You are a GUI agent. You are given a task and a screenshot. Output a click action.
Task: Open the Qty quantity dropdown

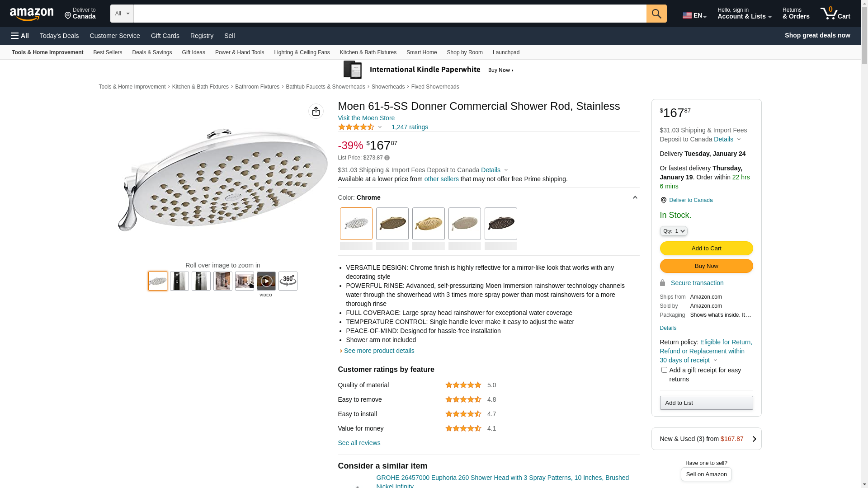point(673,231)
